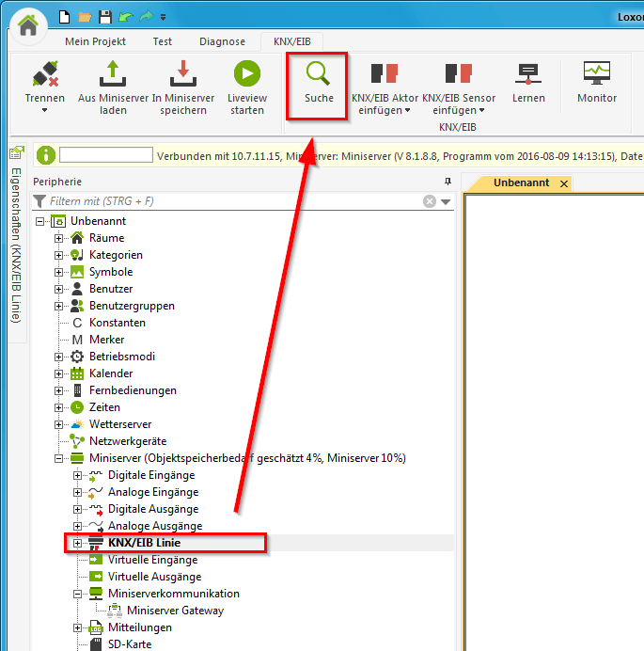Viewport: 644px width, 651px height.
Task: Open the Eigenschaften side panel tab
Action: pyautogui.click(x=16, y=235)
